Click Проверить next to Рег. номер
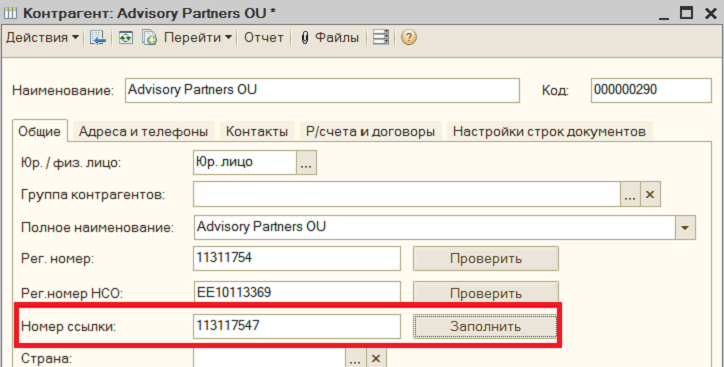The height and width of the screenshot is (367, 724). click(x=486, y=259)
